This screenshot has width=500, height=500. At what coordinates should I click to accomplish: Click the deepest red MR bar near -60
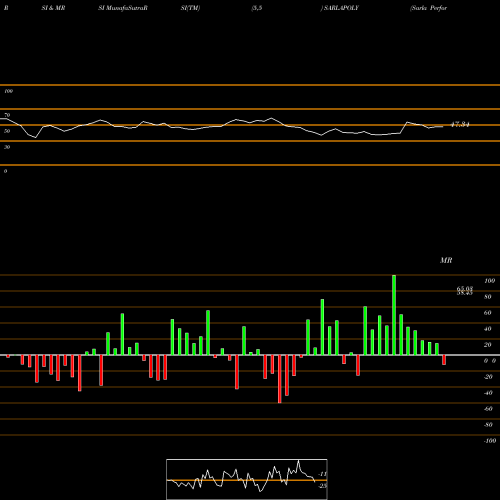(x=280, y=379)
